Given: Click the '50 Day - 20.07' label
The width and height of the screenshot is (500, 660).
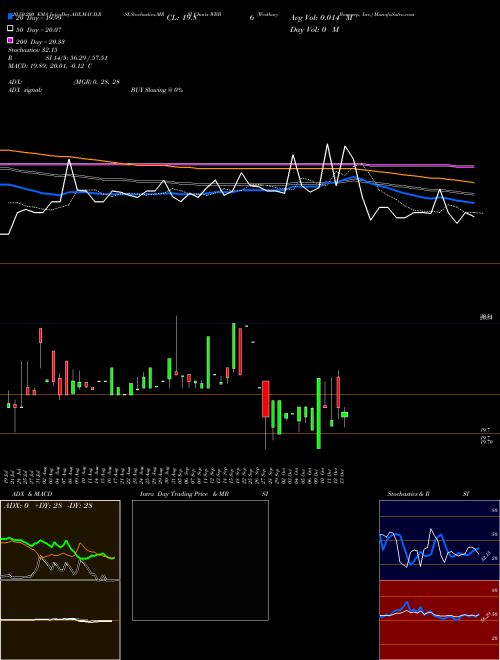Looking at the screenshot, I should pyautogui.click(x=39, y=30).
